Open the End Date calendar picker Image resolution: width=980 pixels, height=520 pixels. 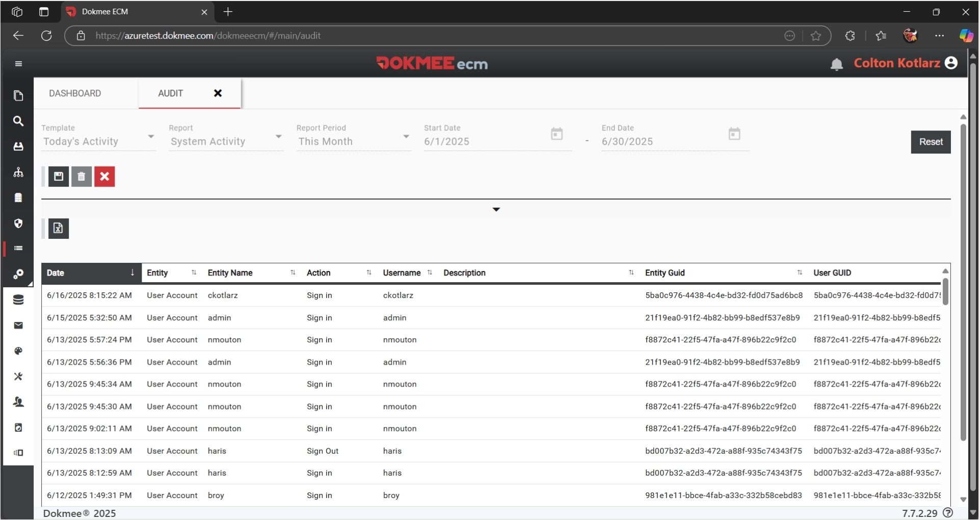coord(734,134)
